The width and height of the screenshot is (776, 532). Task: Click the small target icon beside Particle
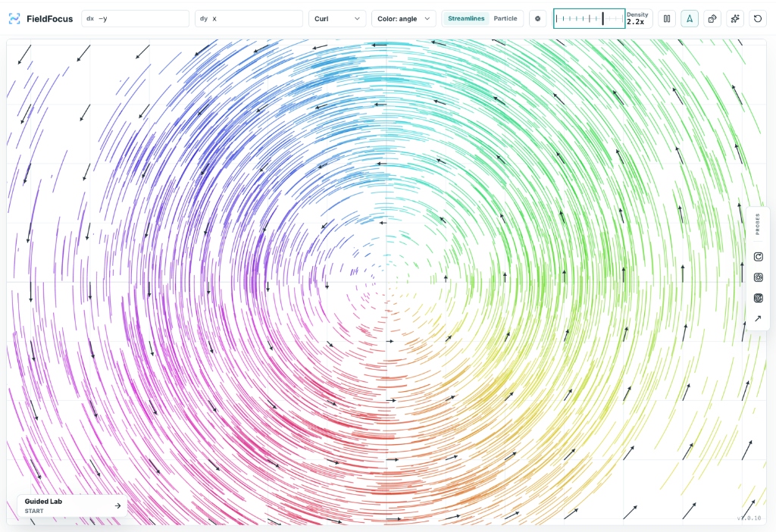538,19
